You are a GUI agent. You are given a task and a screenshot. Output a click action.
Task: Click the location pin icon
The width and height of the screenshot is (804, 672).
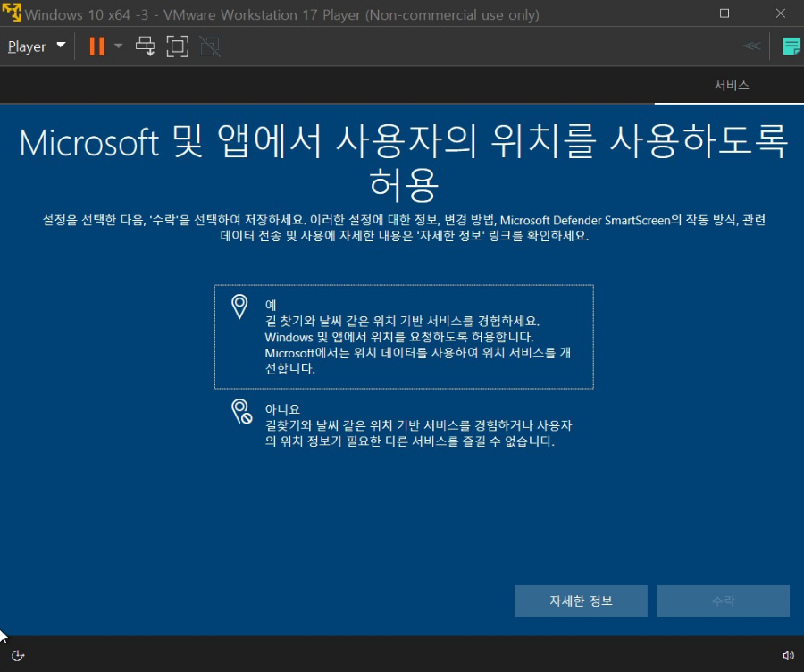(239, 307)
